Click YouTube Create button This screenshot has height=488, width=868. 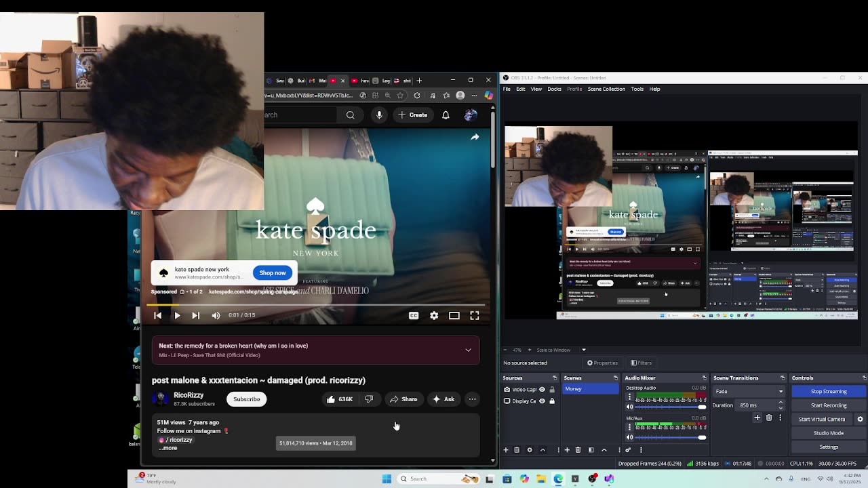point(412,115)
